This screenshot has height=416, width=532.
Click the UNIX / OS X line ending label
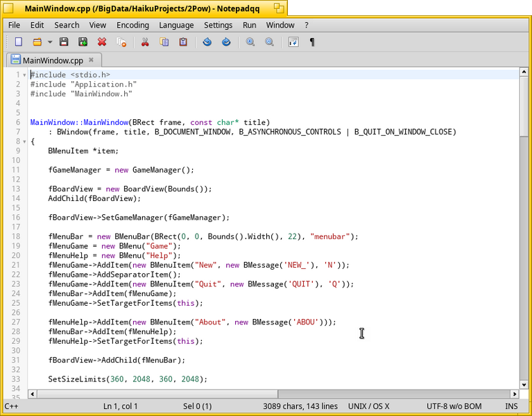[369, 406]
